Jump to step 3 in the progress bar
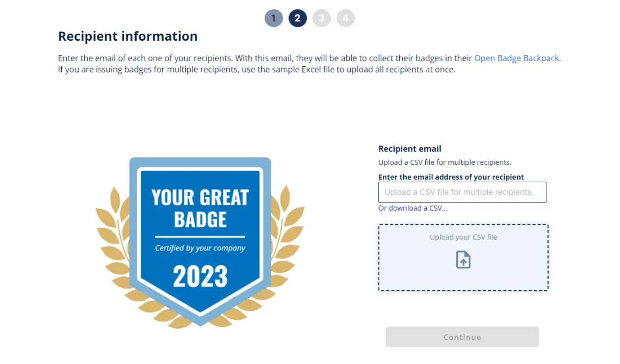Screen dimensions: 620x364 tap(321, 18)
